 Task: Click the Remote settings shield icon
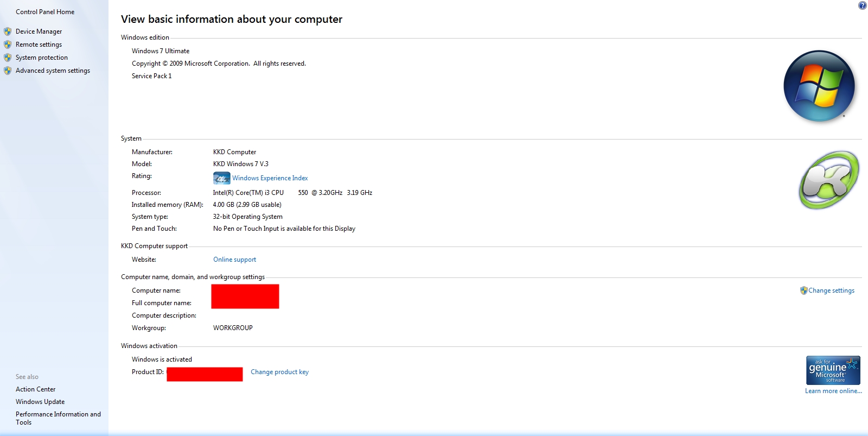(x=8, y=45)
